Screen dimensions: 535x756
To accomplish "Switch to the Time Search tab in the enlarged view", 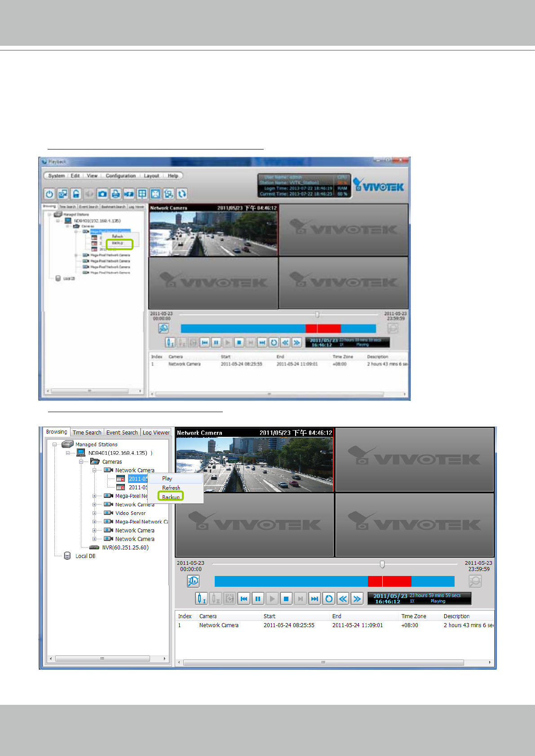I will pyautogui.click(x=87, y=432).
